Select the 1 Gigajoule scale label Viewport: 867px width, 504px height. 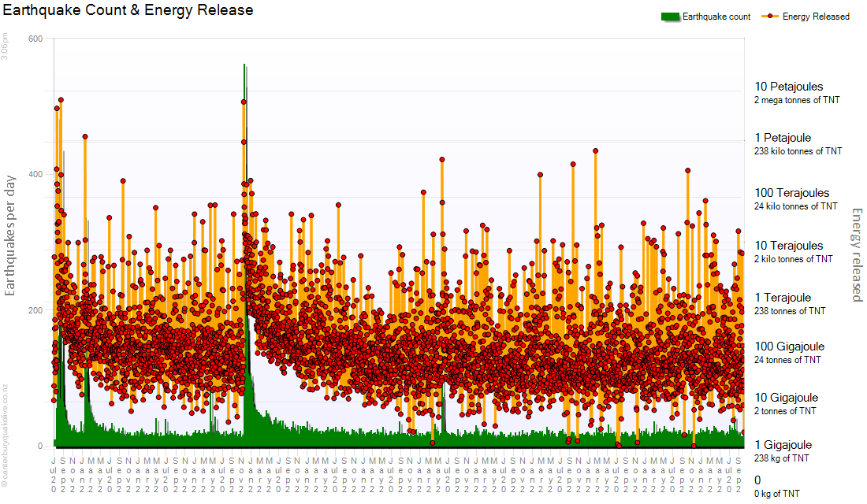[781, 445]
